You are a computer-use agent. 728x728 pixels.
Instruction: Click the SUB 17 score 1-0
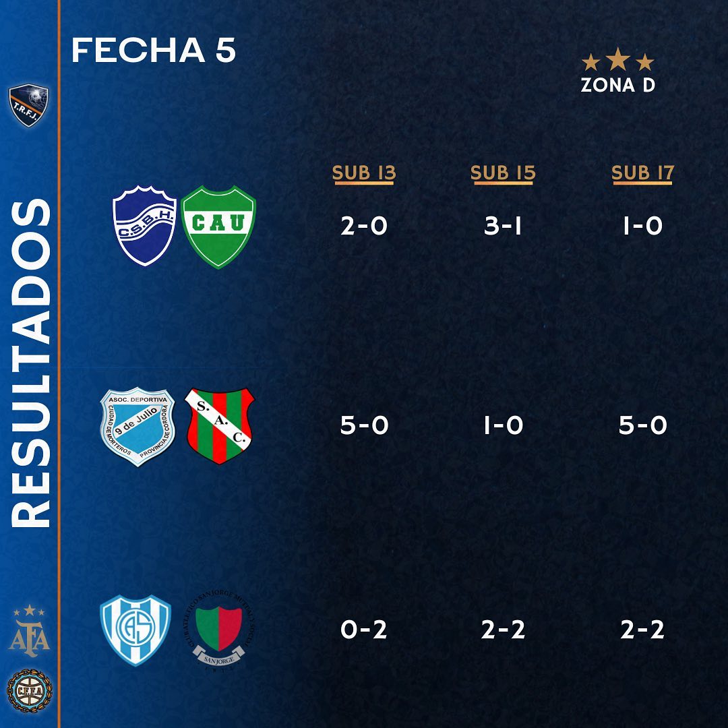(642, 226)
